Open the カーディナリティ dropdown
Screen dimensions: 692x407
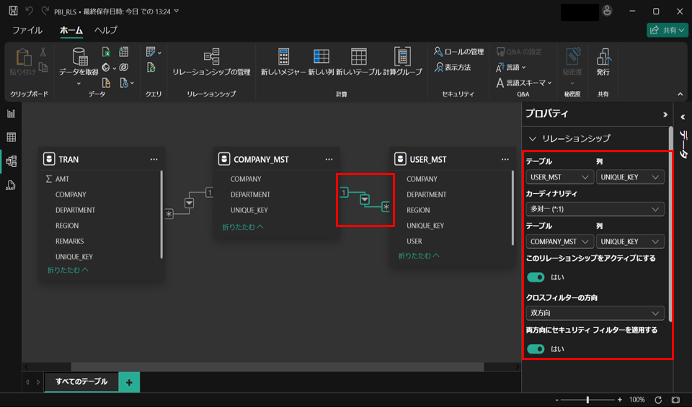point(595,209)
